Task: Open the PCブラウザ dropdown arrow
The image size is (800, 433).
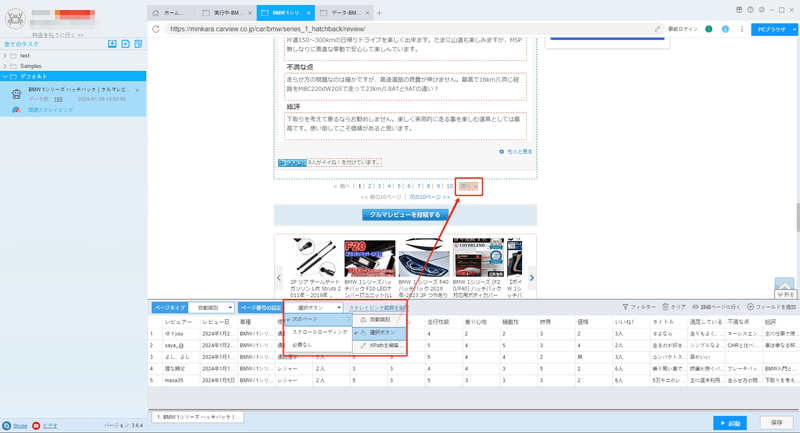Action: pos(794,30)
